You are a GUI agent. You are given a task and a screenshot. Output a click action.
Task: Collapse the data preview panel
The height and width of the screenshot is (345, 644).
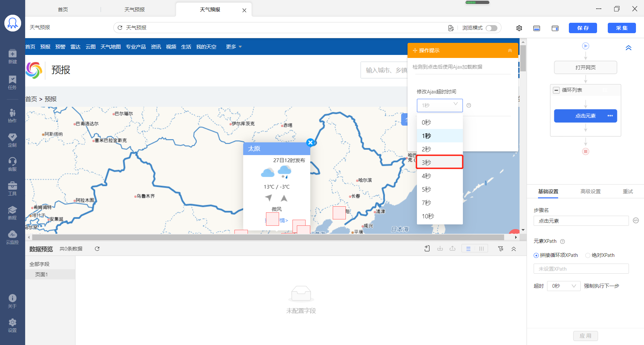click(514, 249)
